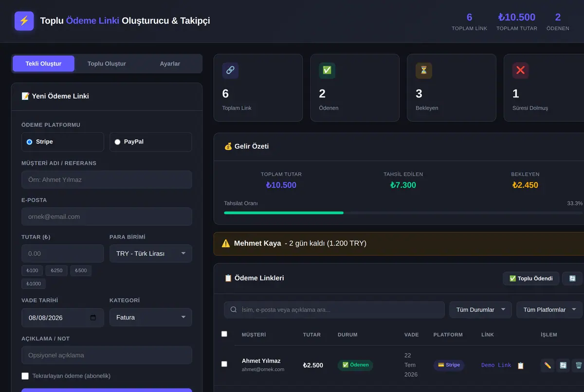Copy the Demo Link with clipboard icon
The height and width of the screenshot is (392, 584).
pos(521,365)
